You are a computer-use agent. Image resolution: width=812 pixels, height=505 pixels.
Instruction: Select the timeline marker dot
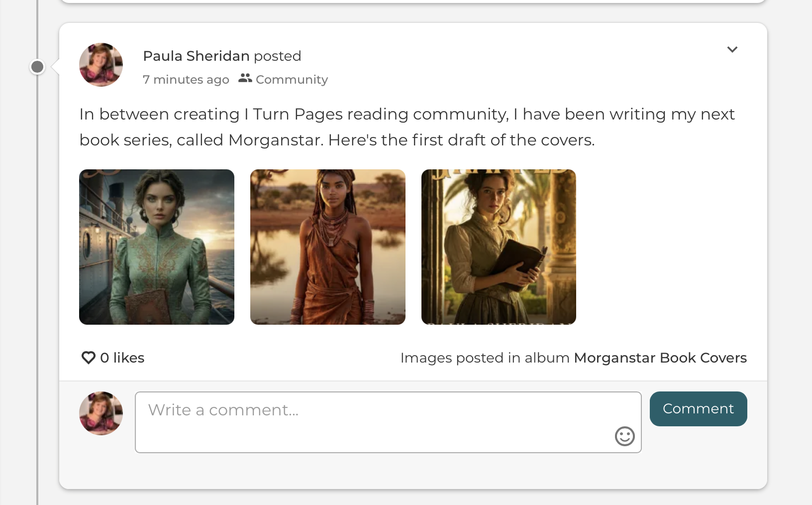point(37,67)
